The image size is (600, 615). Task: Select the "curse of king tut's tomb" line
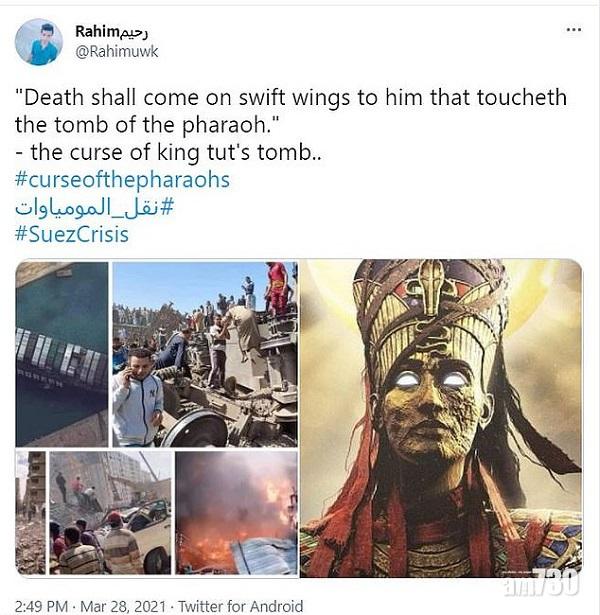[168, 152]
